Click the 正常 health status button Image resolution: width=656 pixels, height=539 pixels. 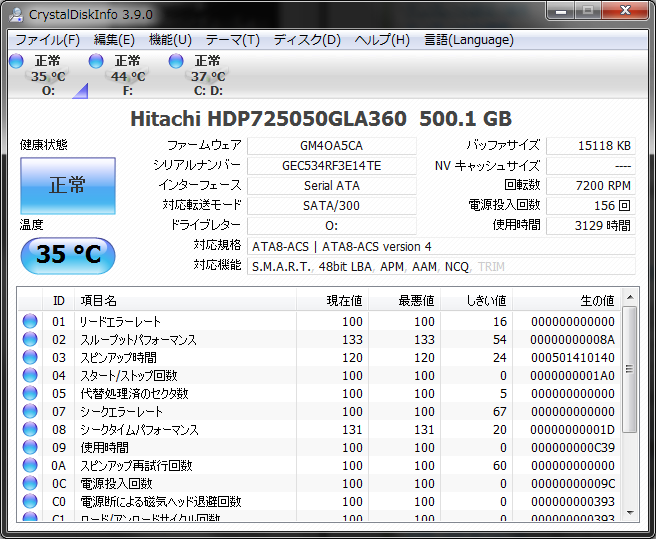click(x=68, y=186)
